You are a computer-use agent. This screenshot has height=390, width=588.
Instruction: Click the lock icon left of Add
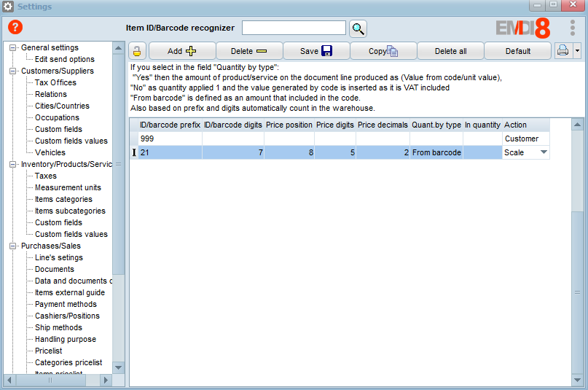click(x=137, y=51)
